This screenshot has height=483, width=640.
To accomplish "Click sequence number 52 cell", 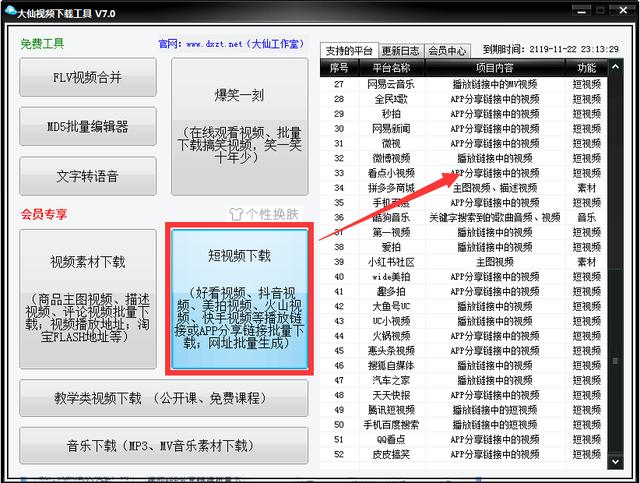I will pos(339,454).
